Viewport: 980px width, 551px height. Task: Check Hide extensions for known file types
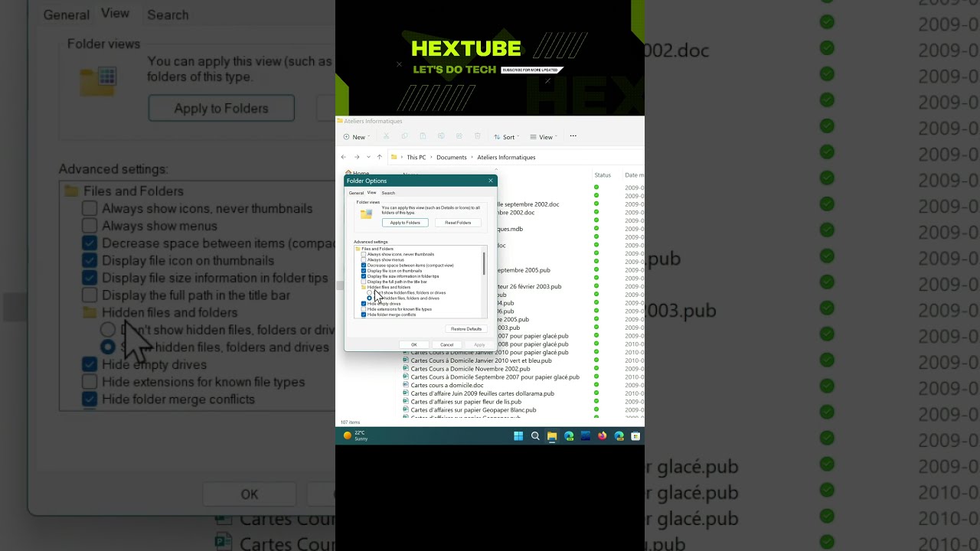tap(364, 309)
